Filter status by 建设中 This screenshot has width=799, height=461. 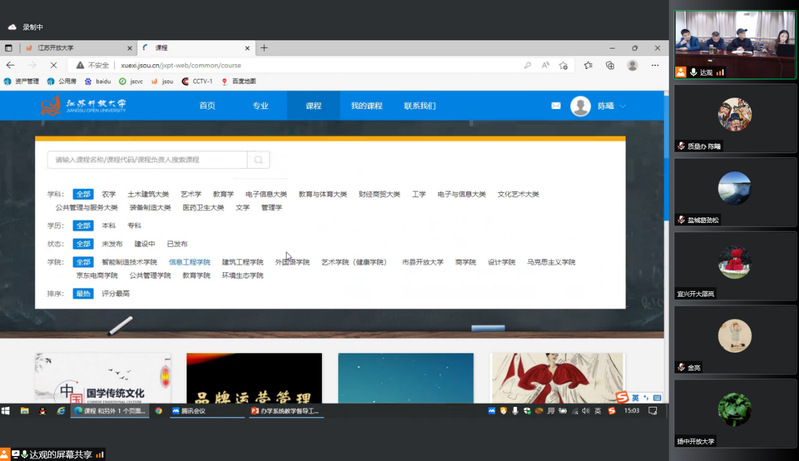pyautogui.click(x=145, y=244)
